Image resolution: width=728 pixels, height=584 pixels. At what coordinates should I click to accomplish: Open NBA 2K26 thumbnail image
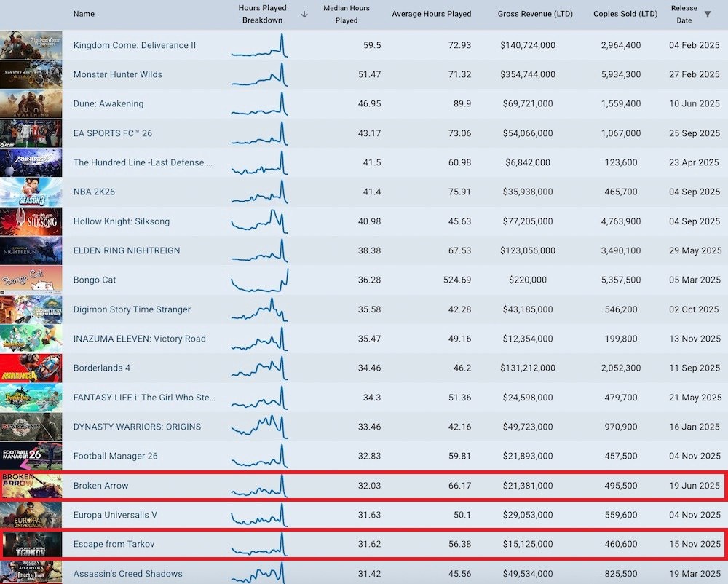[x=31, y=192]
